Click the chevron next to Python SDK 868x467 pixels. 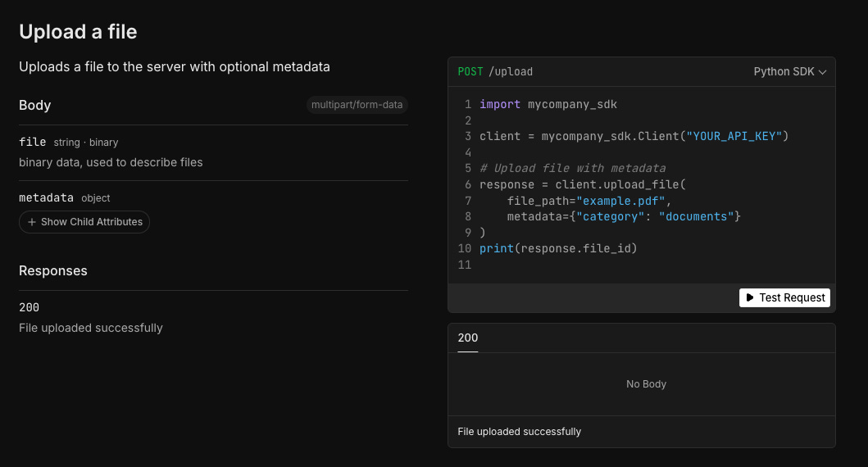pyautogui.click(x=822, y=72)
